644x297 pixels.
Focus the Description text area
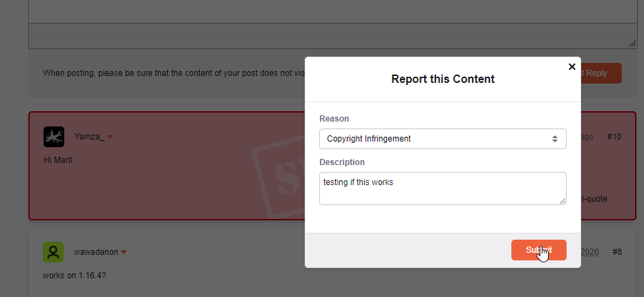pos(443,189)
